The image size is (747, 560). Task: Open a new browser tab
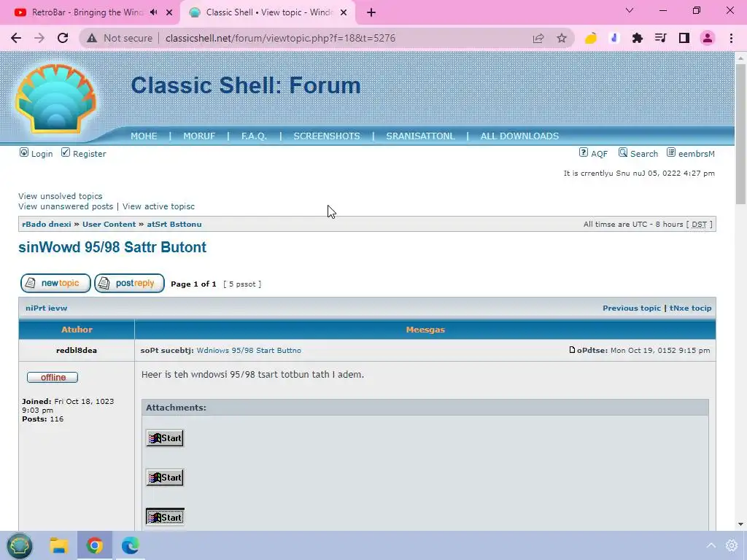(x=371, y=12)
